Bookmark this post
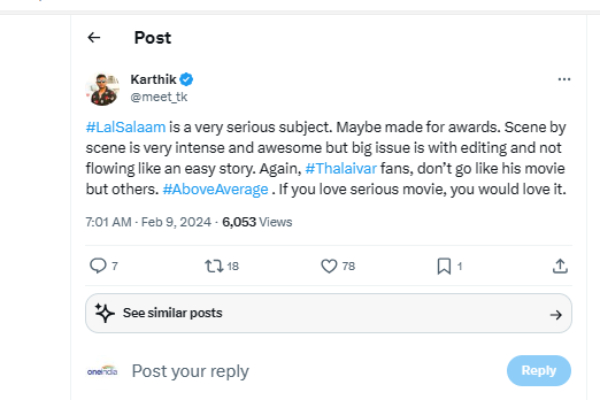This screenshot has width=600, height=400. [x=443, y=266]
